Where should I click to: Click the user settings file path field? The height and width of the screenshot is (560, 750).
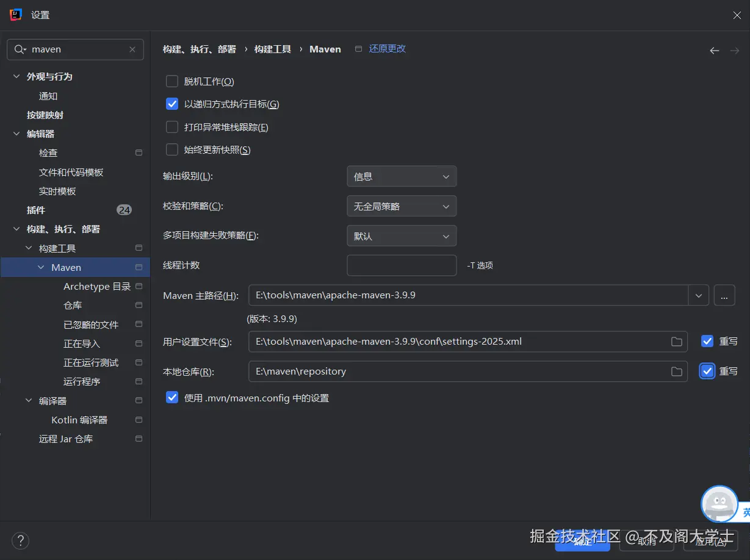[468, 342]
